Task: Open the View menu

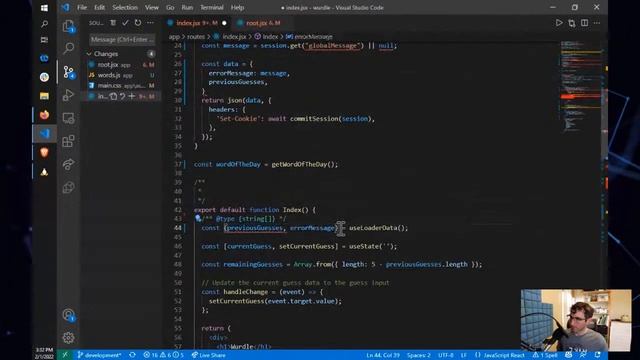Action: [151, 7]
